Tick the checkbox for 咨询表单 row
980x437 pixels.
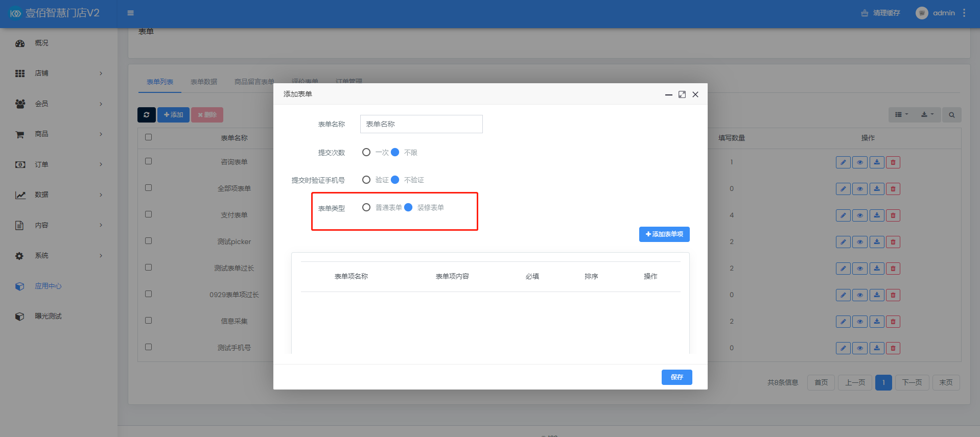[148, 161]
